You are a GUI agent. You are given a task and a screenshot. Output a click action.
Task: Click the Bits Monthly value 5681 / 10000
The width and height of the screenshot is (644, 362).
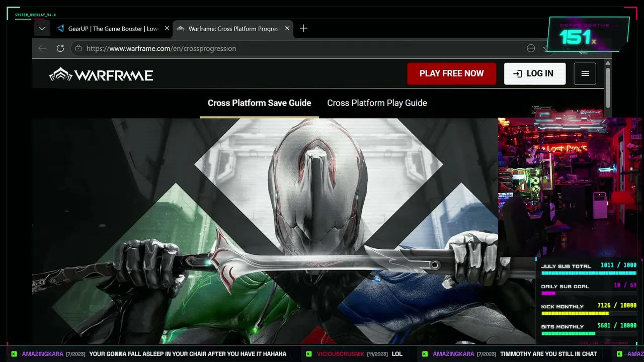617,326
